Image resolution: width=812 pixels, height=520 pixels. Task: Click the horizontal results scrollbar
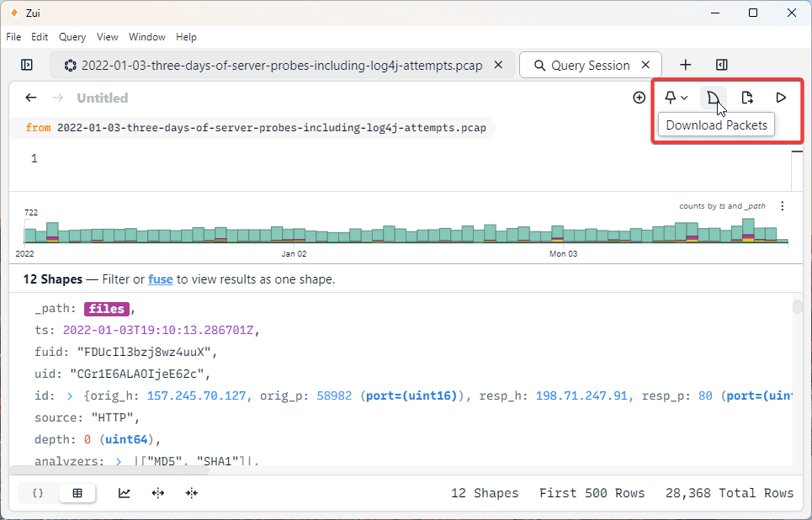pyautogui.click(x=109, y=470)
